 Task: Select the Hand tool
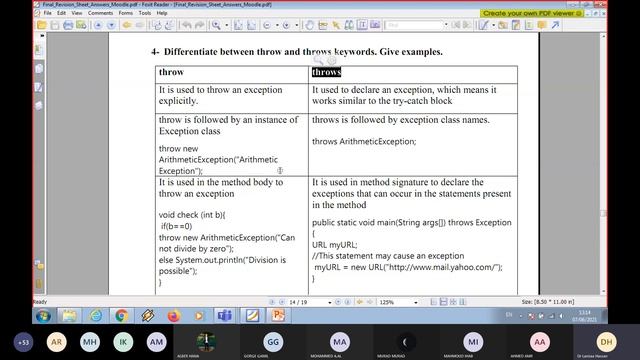(309, 25)
